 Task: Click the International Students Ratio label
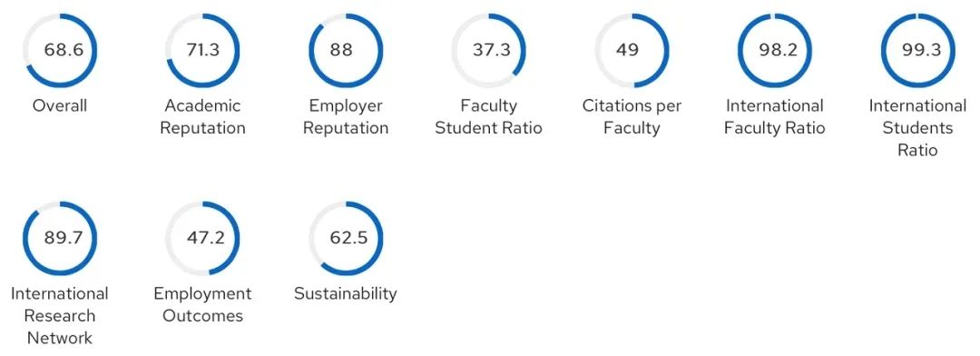coord(917,128)
